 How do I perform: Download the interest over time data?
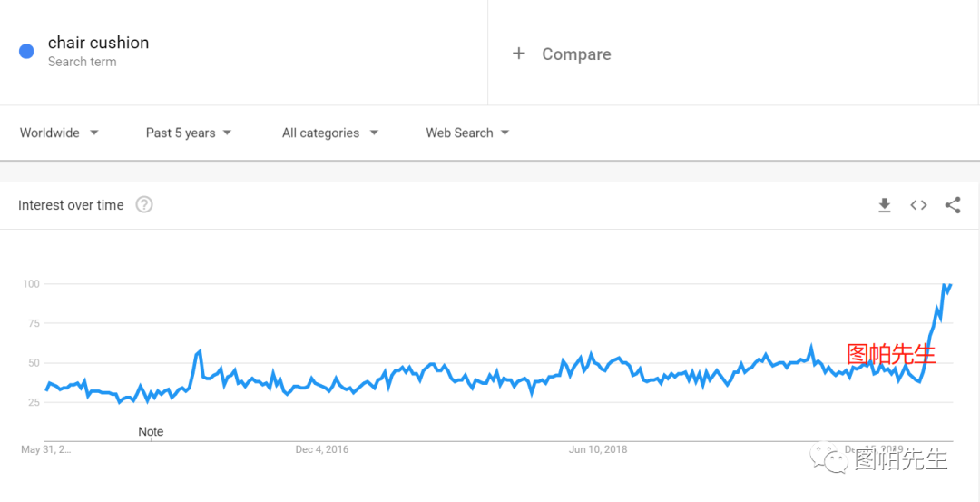pos(884,206)
